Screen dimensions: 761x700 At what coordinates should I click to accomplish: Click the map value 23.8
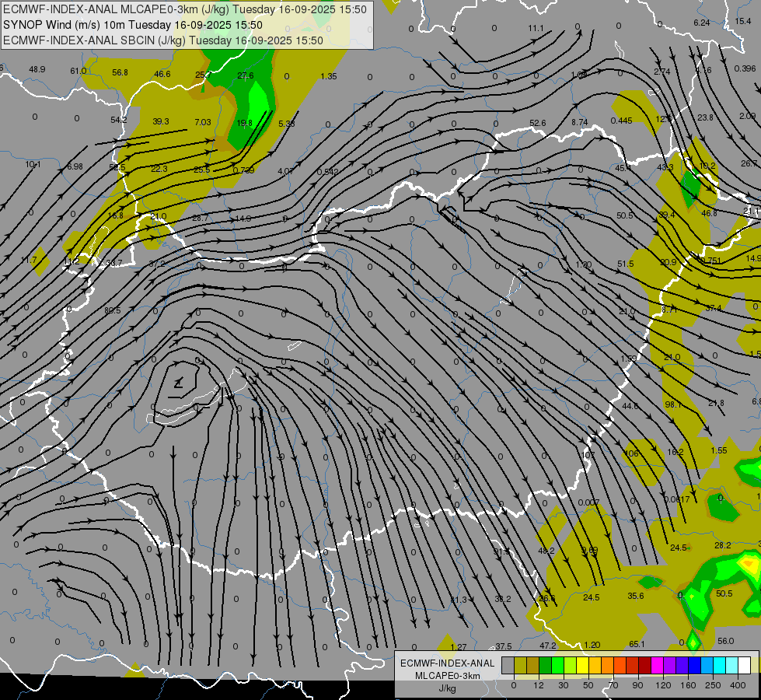coord(705,117)
